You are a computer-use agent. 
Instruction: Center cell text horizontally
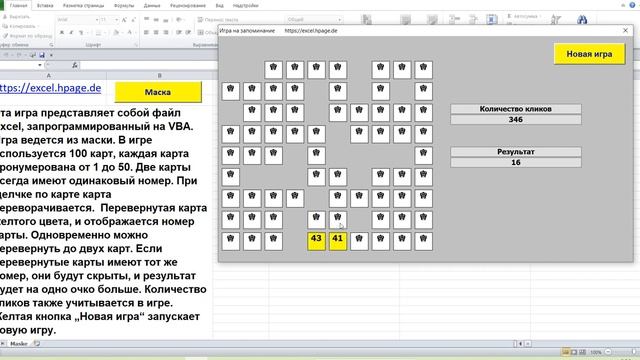[156, 32]
